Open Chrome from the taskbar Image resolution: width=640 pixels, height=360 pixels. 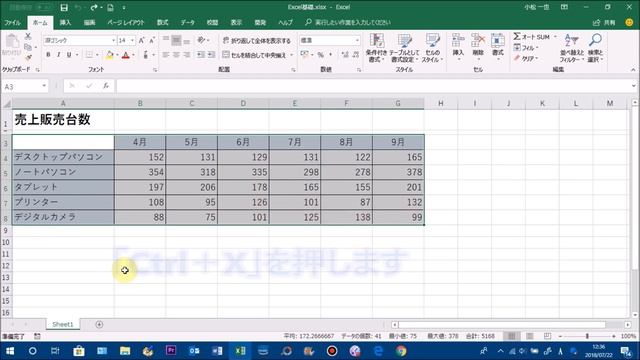click(401, 351)
